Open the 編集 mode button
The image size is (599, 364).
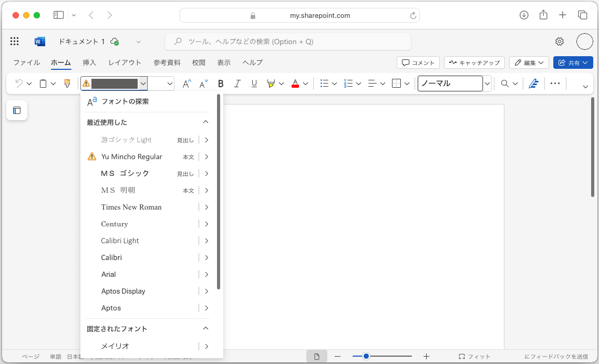tap(529, 63)
